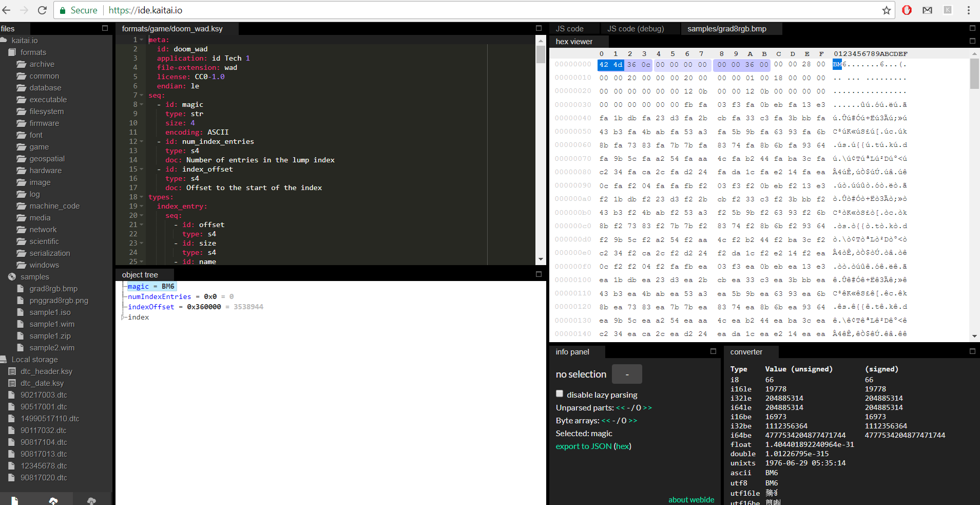The width and height of the screenshot is (980, 505).
Task: Click the code editor vertical scrollbar thumb
Action: click(541, 54)
